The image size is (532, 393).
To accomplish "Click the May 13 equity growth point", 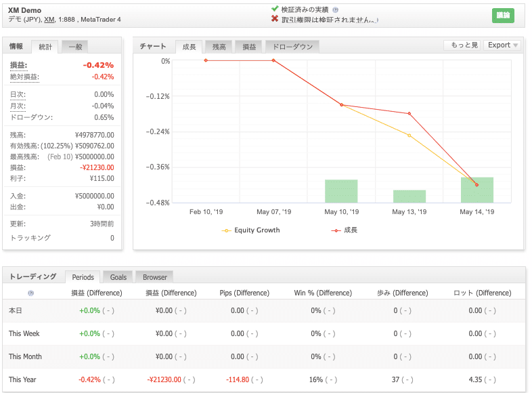I will click(409, 136).
